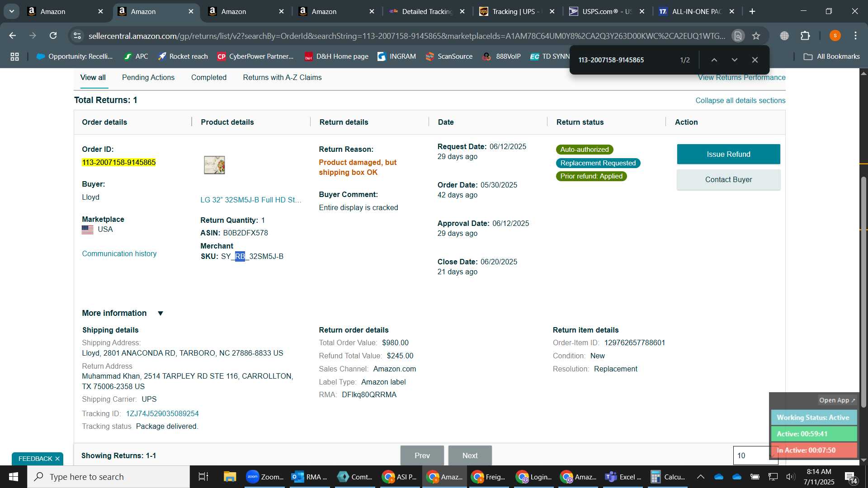Click the product thumbnail image
The width and height of the screenshot is (868, 488).
214,165
